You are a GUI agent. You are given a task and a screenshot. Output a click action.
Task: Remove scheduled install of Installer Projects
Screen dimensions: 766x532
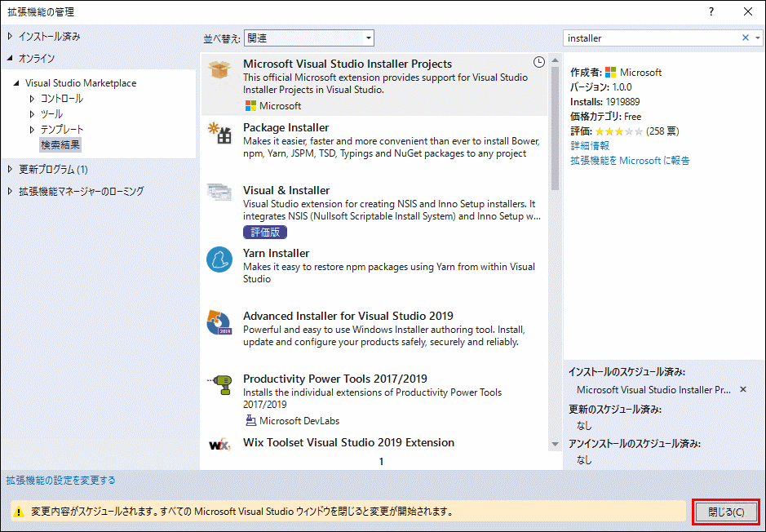click(743, 389)
